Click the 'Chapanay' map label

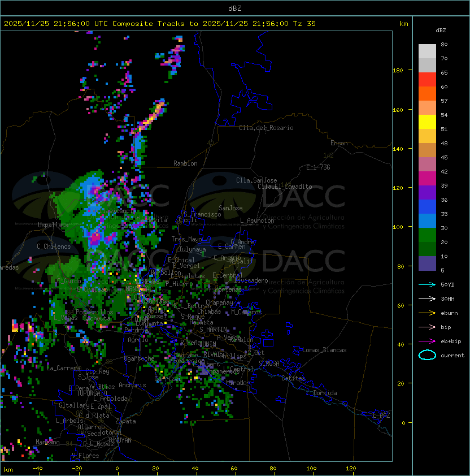click(219, 302)
